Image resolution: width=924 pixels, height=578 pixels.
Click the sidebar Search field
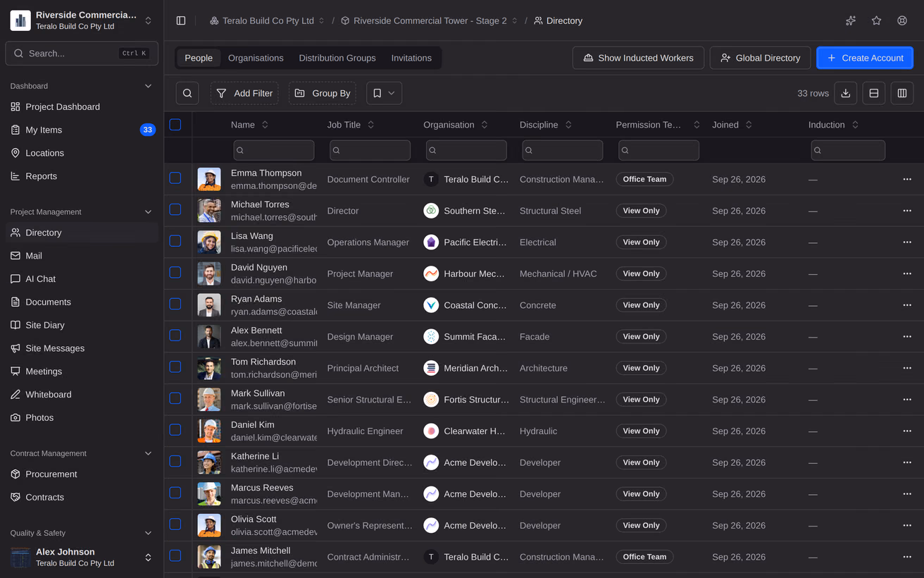click(82, 54)
